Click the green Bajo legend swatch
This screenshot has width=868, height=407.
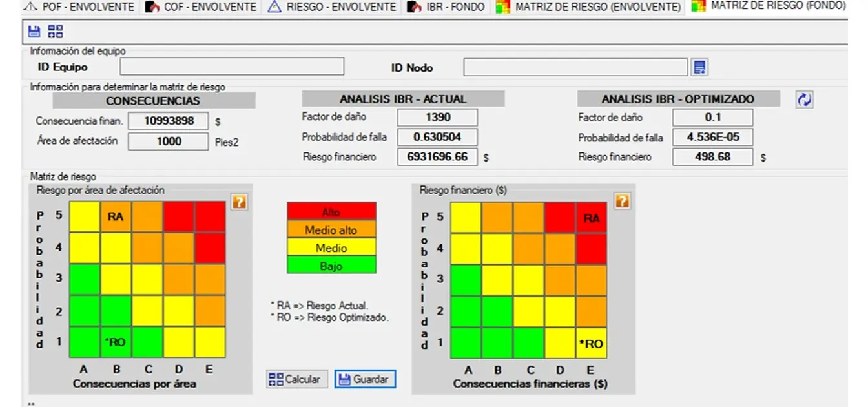[331, 266]
